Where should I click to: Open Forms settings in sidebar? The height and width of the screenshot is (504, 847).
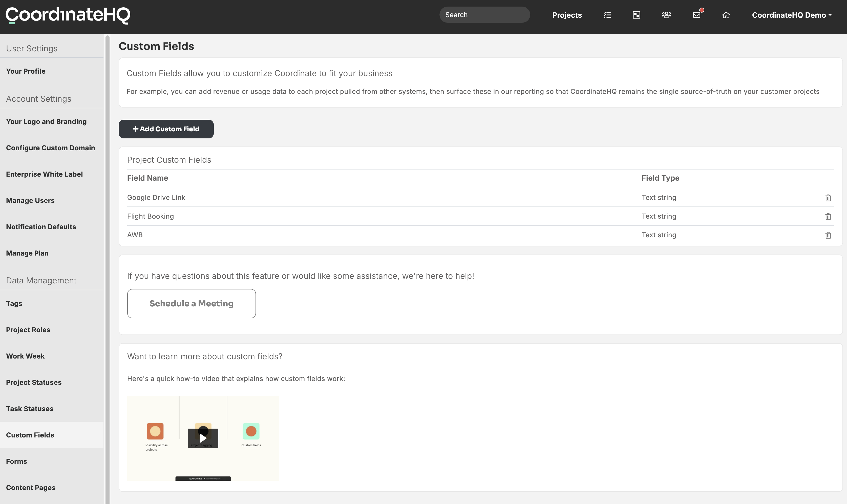(x=17, y=461)
